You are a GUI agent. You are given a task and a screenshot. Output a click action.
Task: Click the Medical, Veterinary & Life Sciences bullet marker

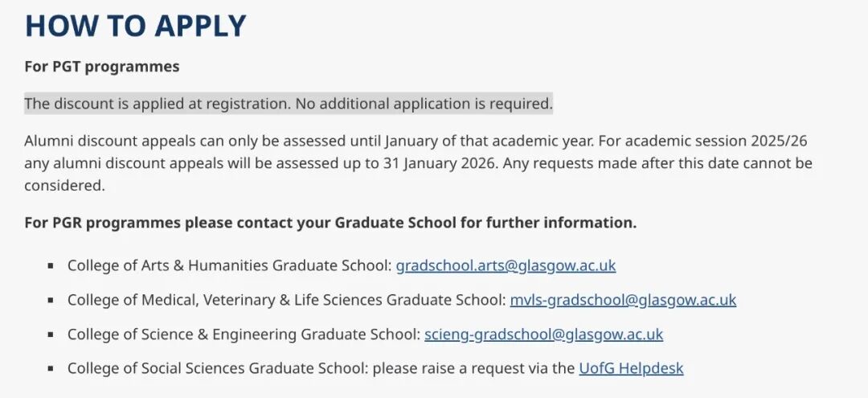coord(51,301)
